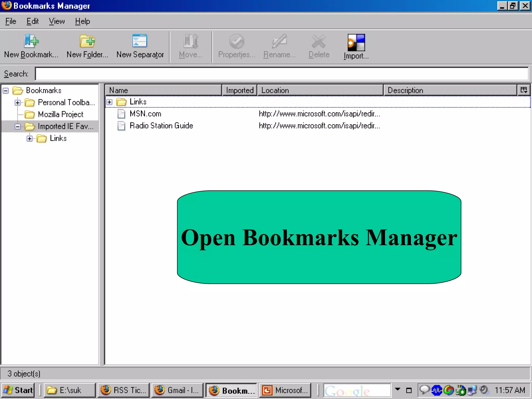Image resolution: width=532 pixels, height=399 pixels.
Task: Click the Move toolbar icon
Action: coord(191,41)
